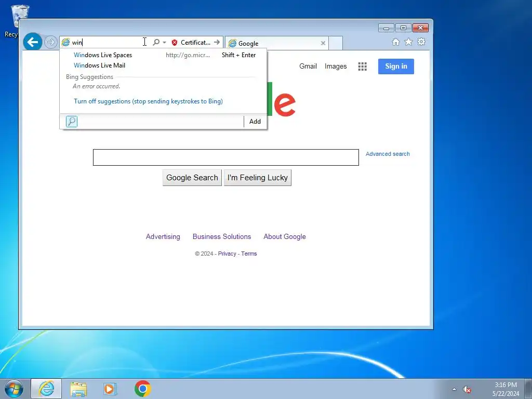This screenshot has width=532, height=399.
Task: Open the Home page icon
Action: [395, 42]
